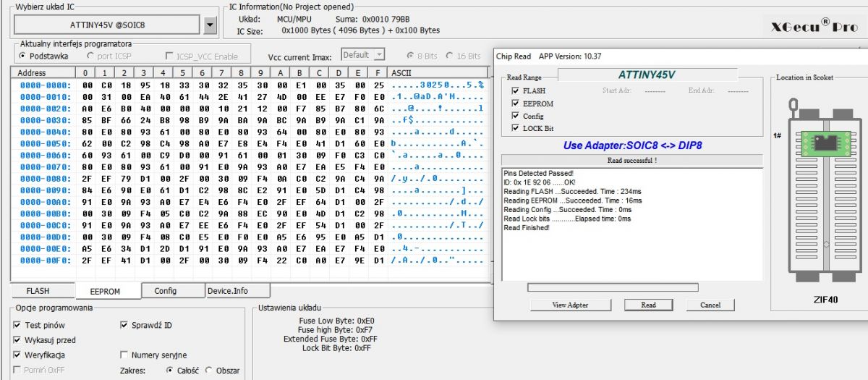This screenshot has height=380, width=868.
Task: Select hex row address 0000-00F0
Action: coord(45,260)
